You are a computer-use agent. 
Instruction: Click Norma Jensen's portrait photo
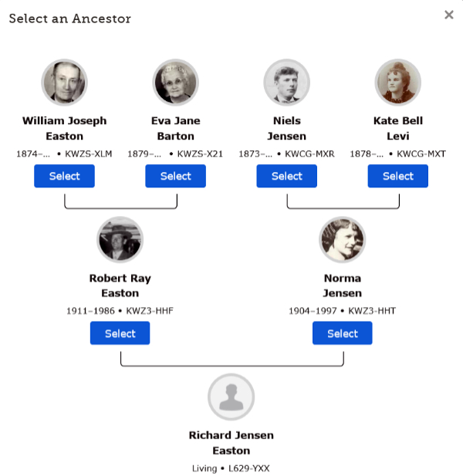click(x=343, y=240)
